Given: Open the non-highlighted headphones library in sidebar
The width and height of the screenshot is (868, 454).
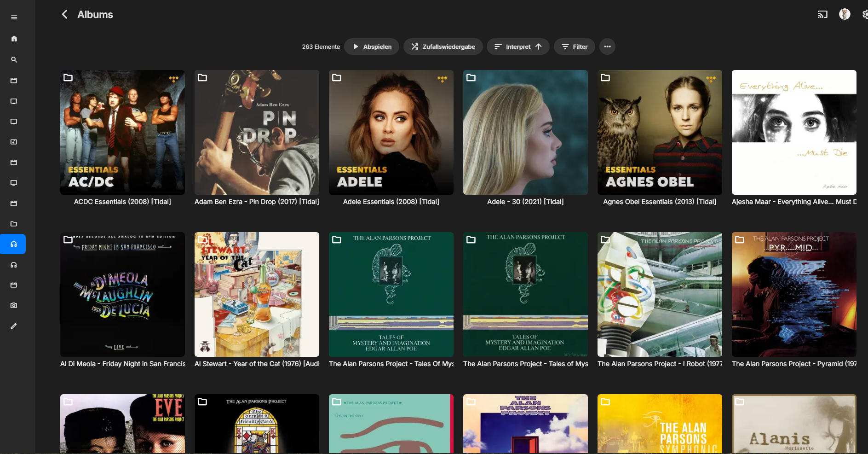Looking at the screenshot, I should point(14,265).
